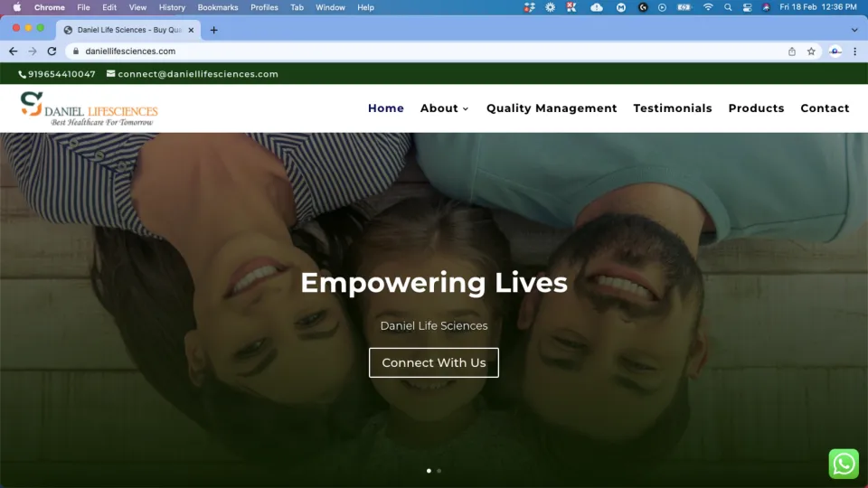Select the Daniel Life Sciences browser tab

point(129,30)
